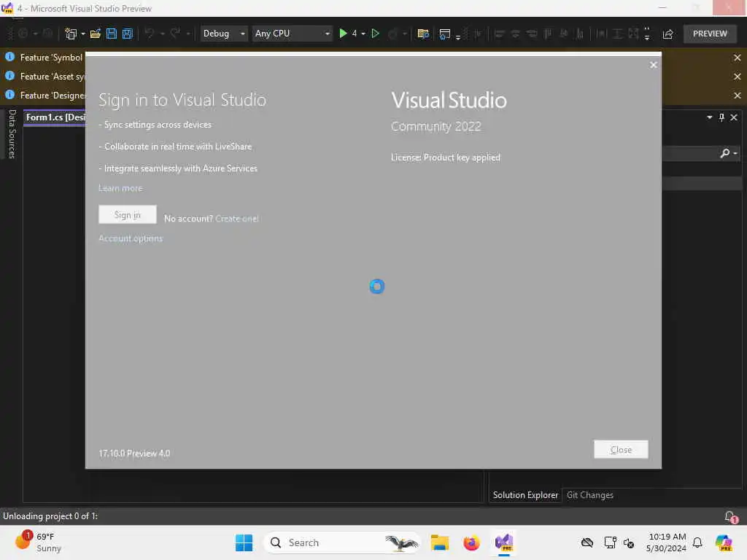Click the Open File folder icon
747x560 pixels.
pos(96,34)
